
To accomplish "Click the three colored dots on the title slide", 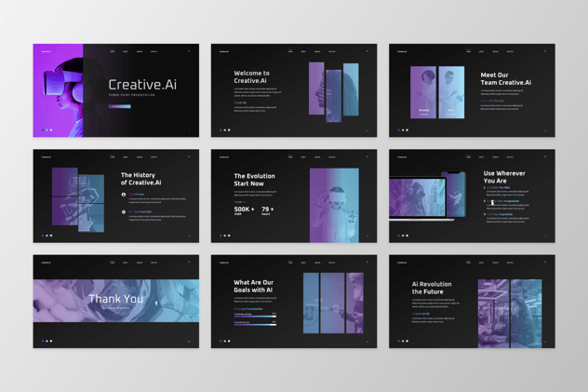I will [47, 130].
